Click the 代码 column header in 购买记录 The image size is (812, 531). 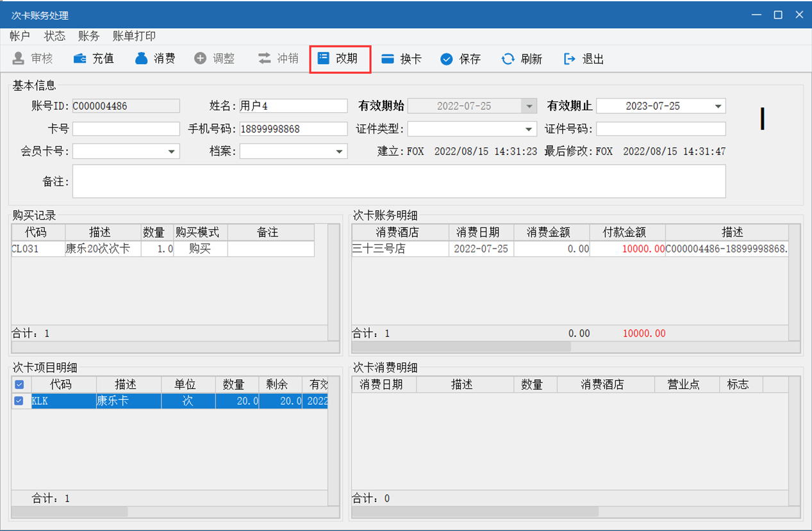click(x=38, y=233)
